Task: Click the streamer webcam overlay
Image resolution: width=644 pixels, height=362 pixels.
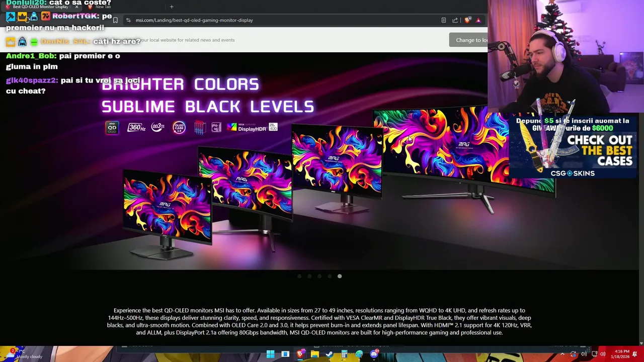Action: point(566,56)
